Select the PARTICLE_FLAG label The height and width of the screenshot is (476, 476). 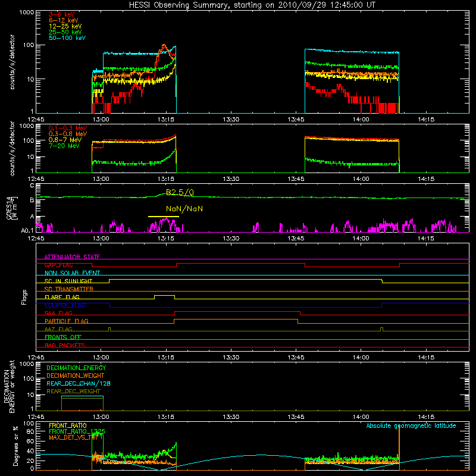pyautogui.click(x=67, y=321)
